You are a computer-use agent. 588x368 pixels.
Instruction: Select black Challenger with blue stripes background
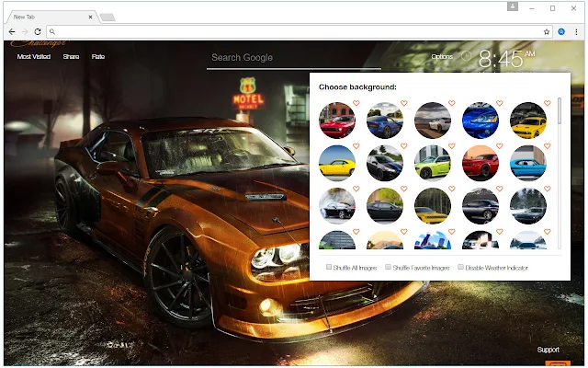coord(385,164)
